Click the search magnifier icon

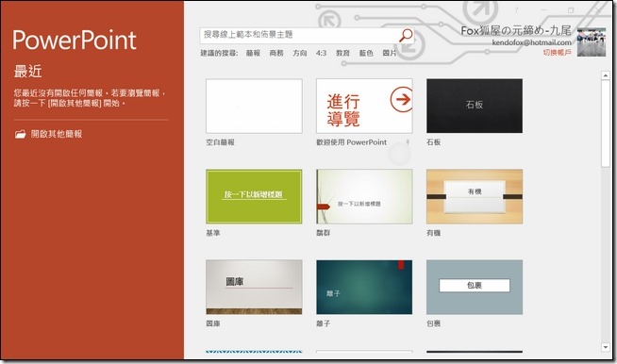click(406, 35)
